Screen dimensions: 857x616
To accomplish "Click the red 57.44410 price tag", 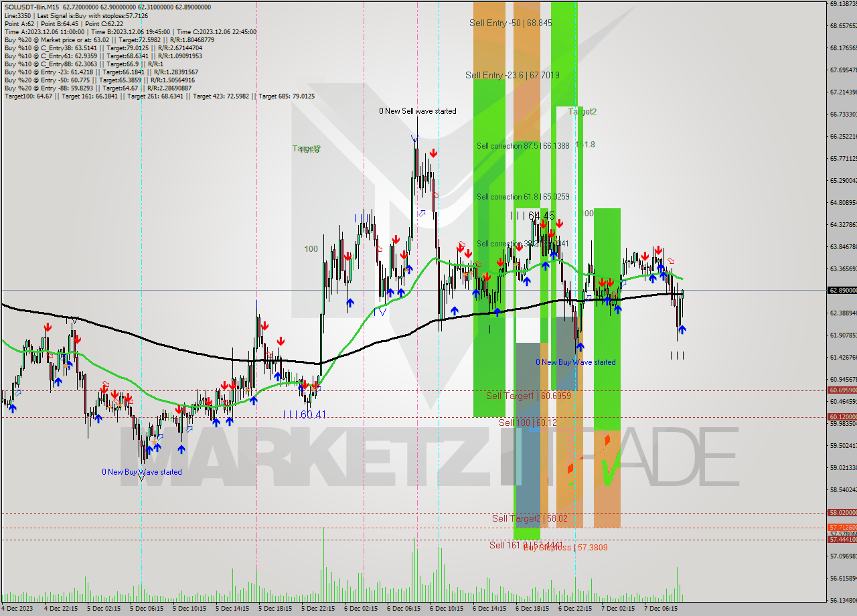I will tap(842, 539).
